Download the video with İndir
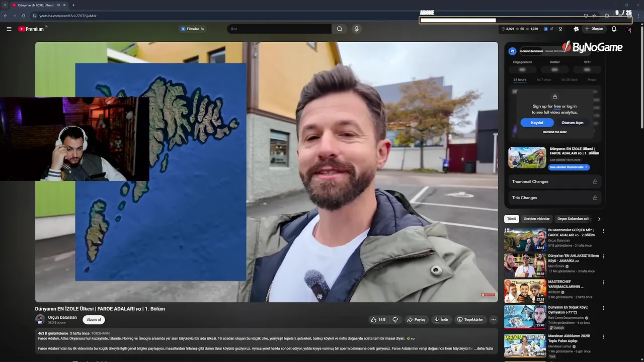Screen dimensions: 644x362 click(x=441, y=319)
